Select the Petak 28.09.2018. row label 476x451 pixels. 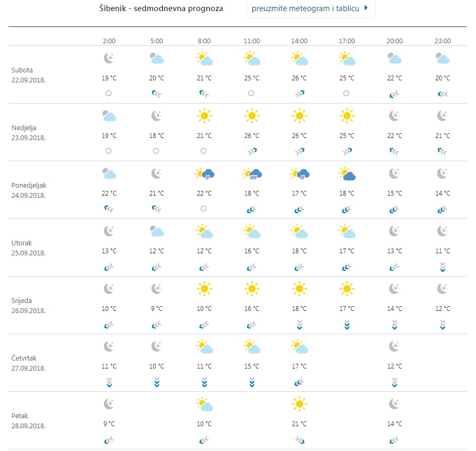pos(29,421)
